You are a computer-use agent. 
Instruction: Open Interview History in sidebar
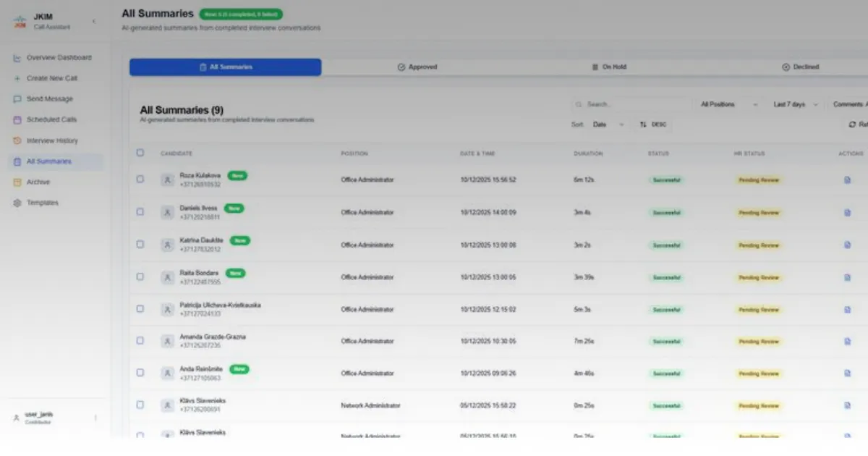[51, 140]
